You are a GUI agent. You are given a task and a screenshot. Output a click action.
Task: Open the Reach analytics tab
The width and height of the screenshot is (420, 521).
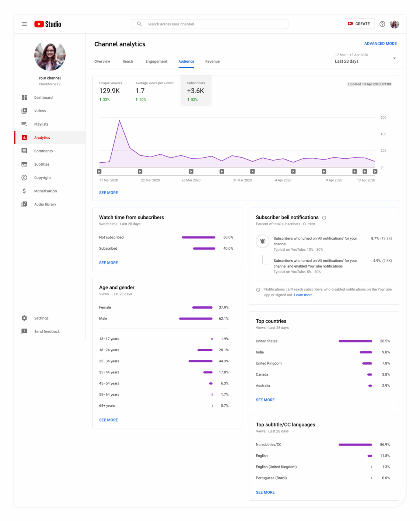(128, 61)
